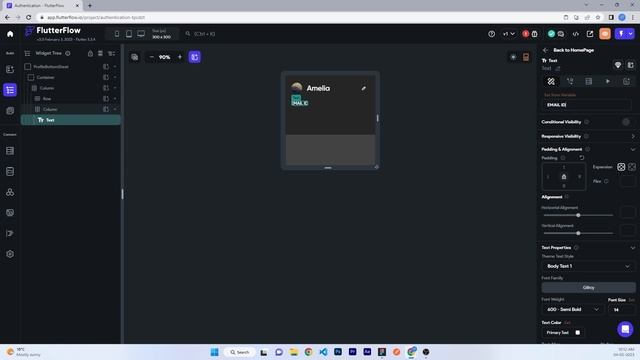The image size is (640, 360).
Task: Click the project search field
Action: click(x=204, y=34)
